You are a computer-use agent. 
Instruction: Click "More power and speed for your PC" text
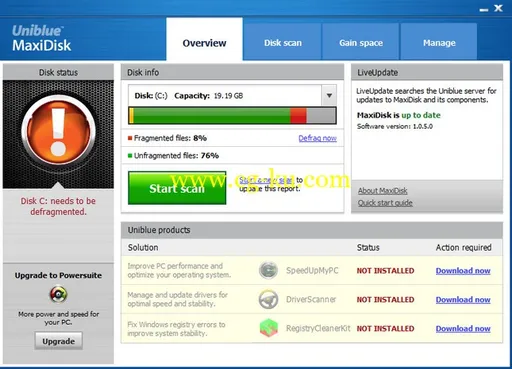pos(58,318)
